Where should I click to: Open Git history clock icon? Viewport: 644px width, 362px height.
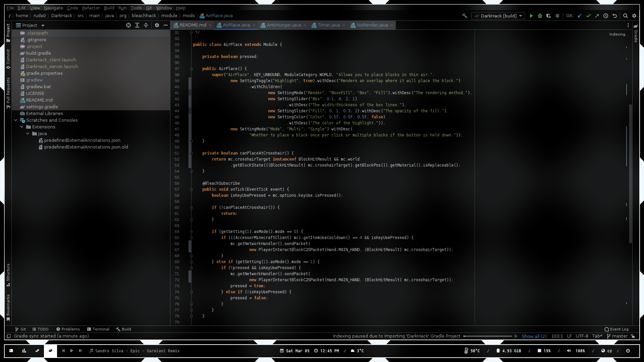coord(606,16)
